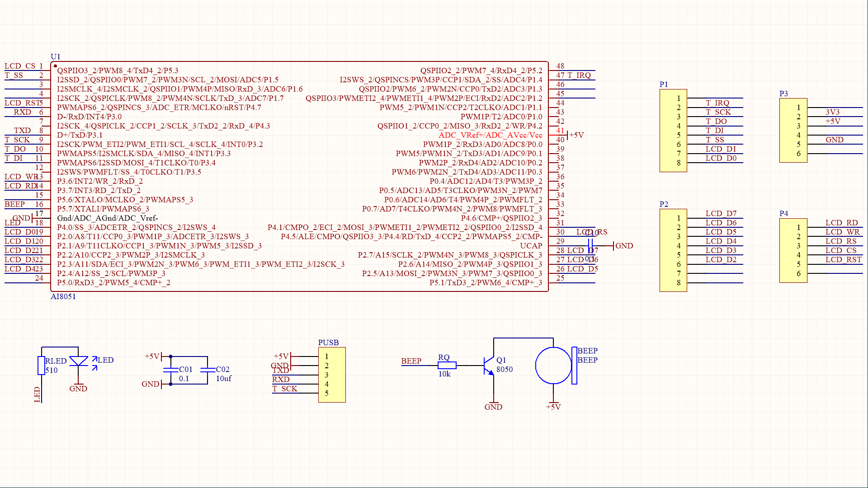Click the 3V3 net label on P3
868x488 pixels.
coord(832,112)
